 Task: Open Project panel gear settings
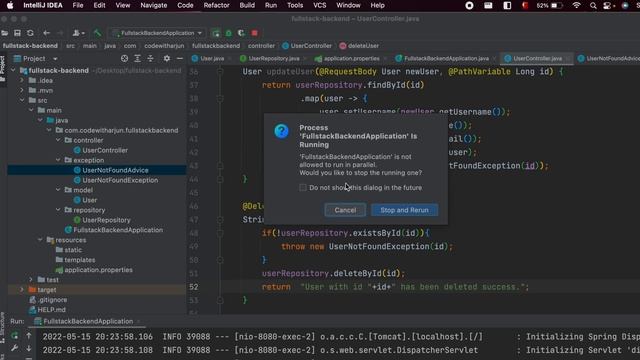pos(167,59)
